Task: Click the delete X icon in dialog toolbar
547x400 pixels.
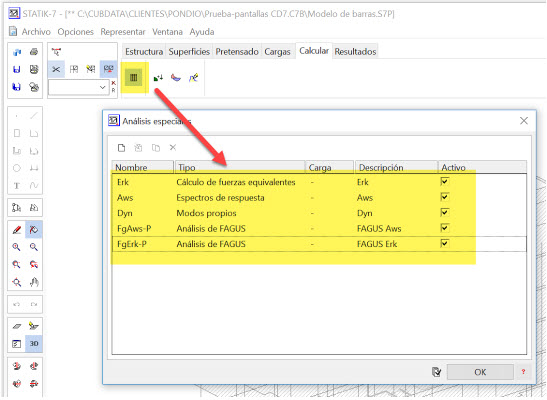Action: pyautogui.click(x=173, y=148)
